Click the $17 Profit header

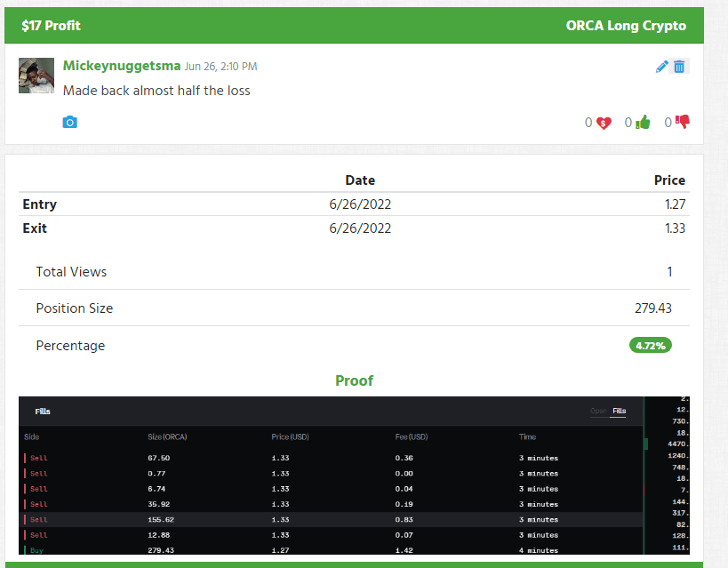[51, 26]
